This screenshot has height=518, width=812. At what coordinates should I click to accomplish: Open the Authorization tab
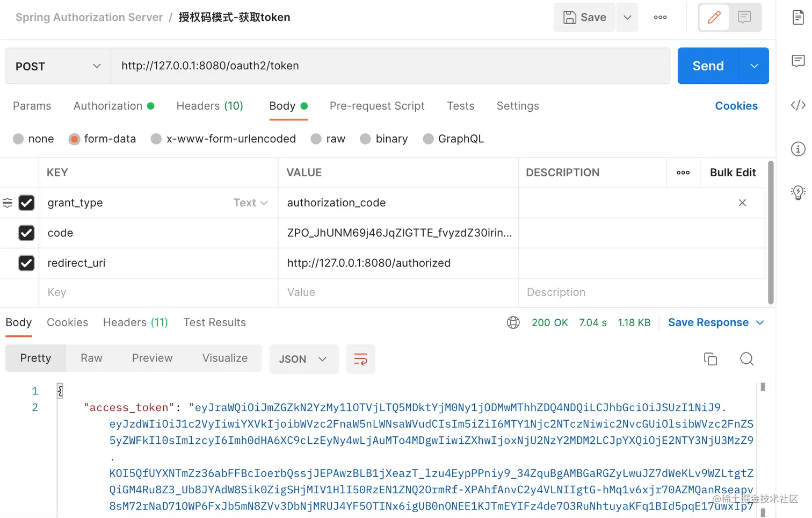point(114,106)
